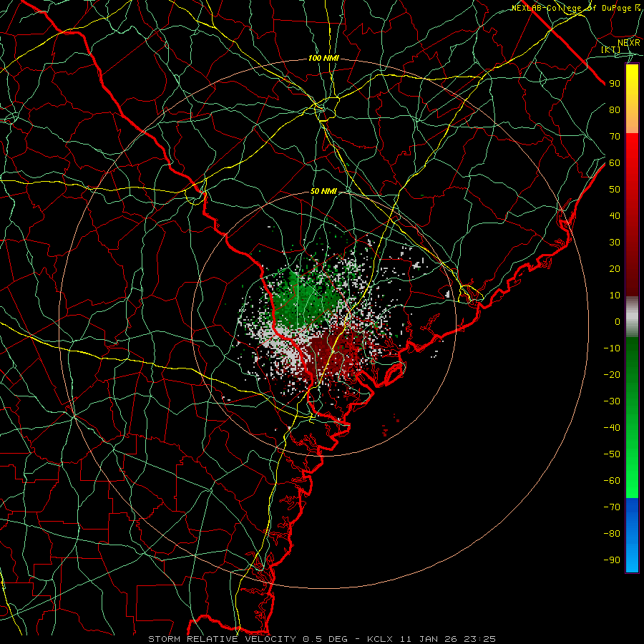Click the Storm Relative Velocity product caption
The image size is (644, 644).
pyautogui.click(x=321, y=639)
